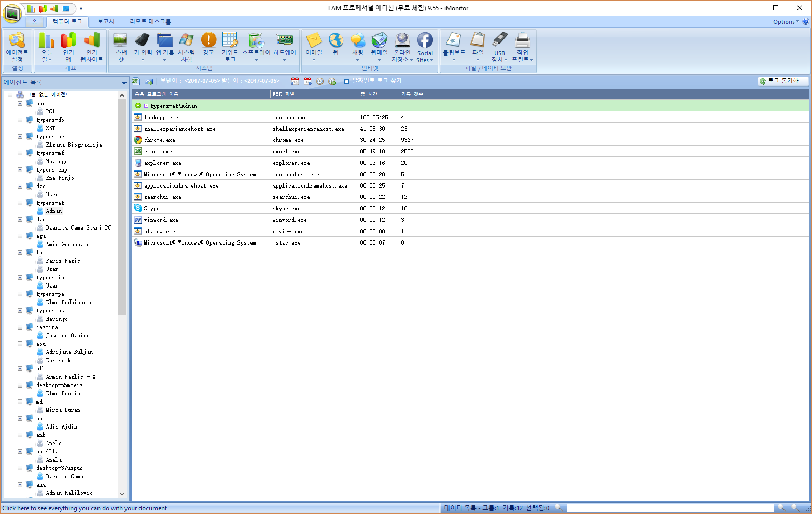Collapse typers-at\Adnan group green arrow
The width and height of the screenshot is (812, 514).
click(138, 106)
